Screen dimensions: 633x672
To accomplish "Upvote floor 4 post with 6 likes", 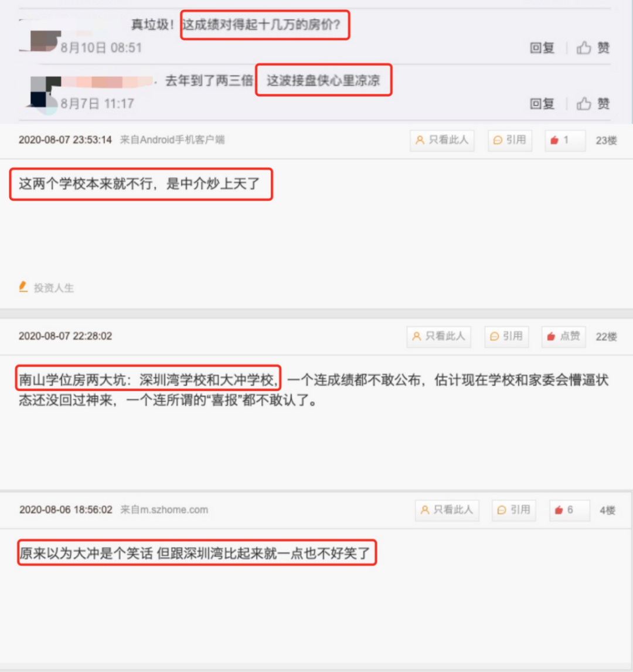I will [x=570, y=510].
